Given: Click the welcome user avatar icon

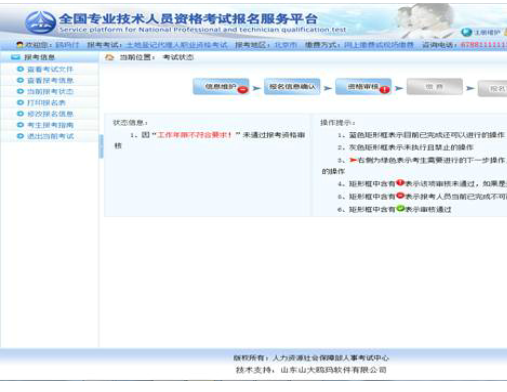Looking at the screenshot, I should (x=20, y=45).
